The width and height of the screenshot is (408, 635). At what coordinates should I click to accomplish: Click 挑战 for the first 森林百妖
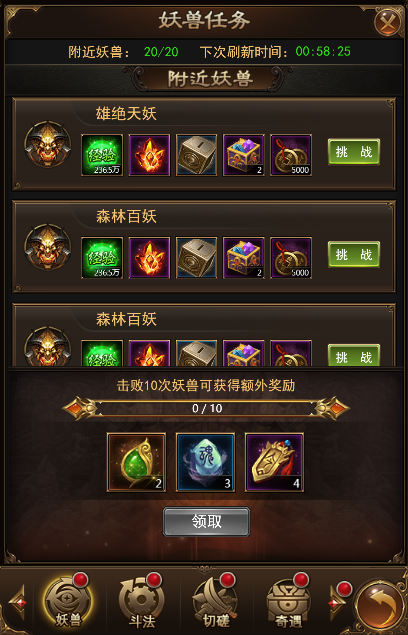(354, 254)
